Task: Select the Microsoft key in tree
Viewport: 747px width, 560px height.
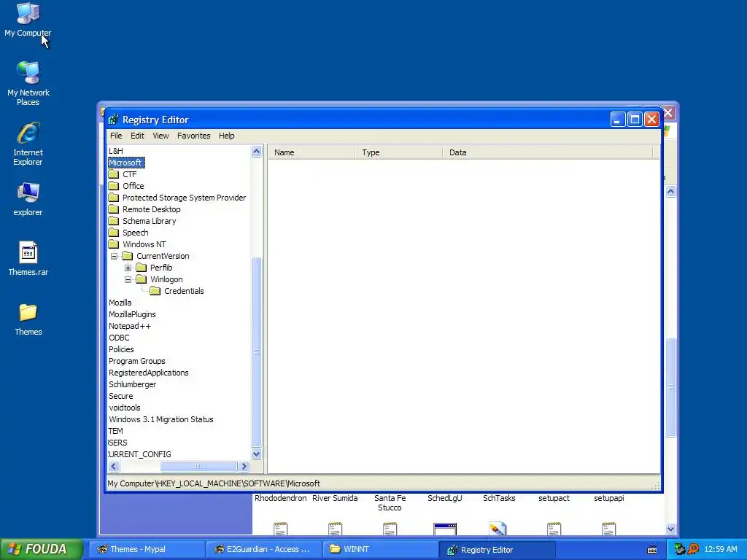Action: point(125,163)
